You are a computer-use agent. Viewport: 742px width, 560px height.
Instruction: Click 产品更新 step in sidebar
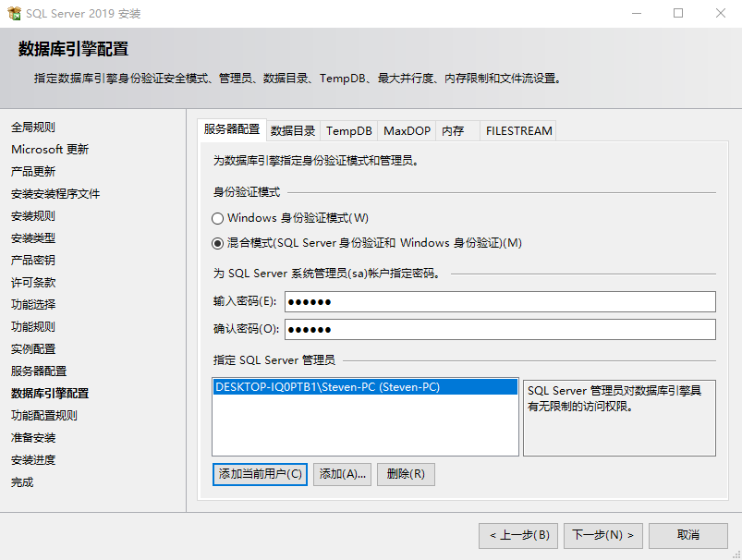pos(33,171)
